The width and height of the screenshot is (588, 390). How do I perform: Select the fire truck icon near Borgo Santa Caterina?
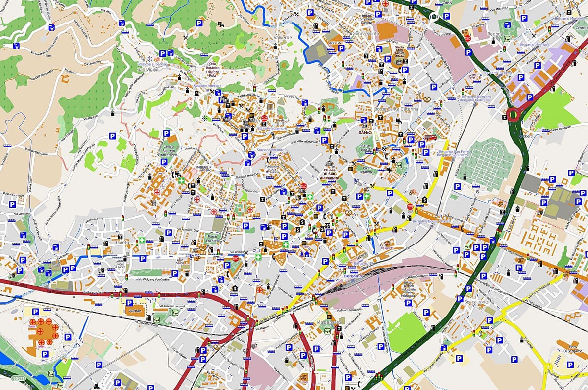[x=430, y=138]
